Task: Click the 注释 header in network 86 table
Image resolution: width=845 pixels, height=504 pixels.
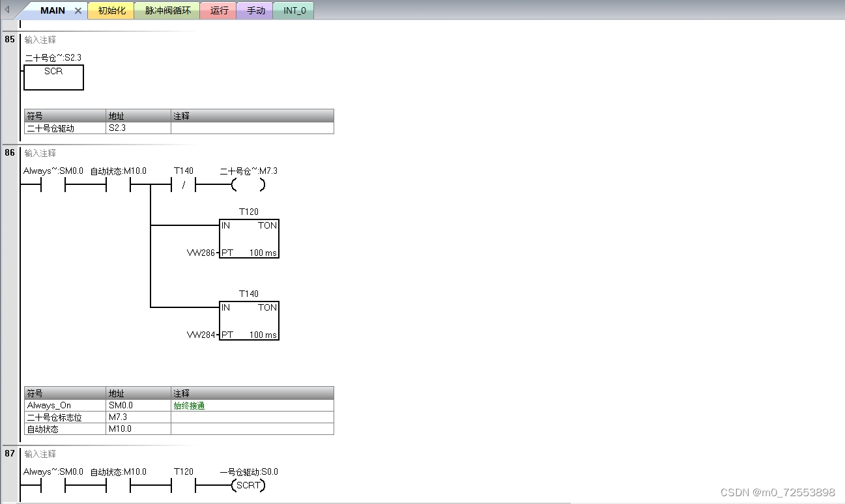Action: tap(252, 393)
